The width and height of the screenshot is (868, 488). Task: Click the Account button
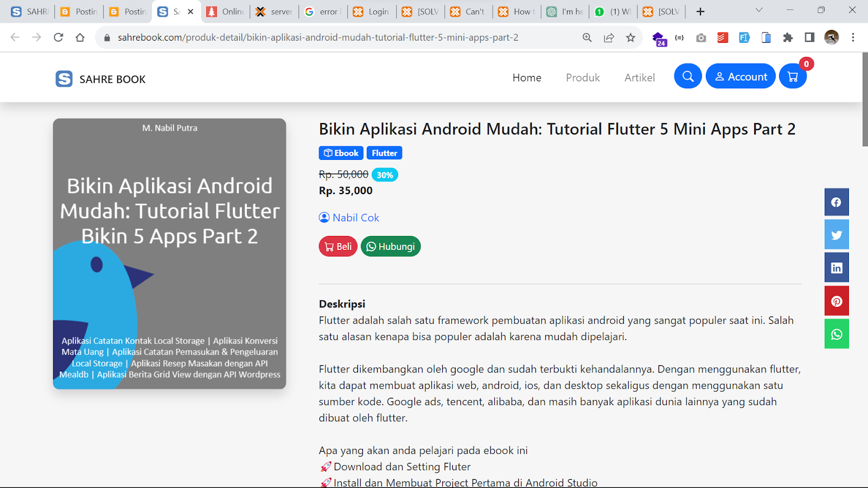[x=741, y=76]
